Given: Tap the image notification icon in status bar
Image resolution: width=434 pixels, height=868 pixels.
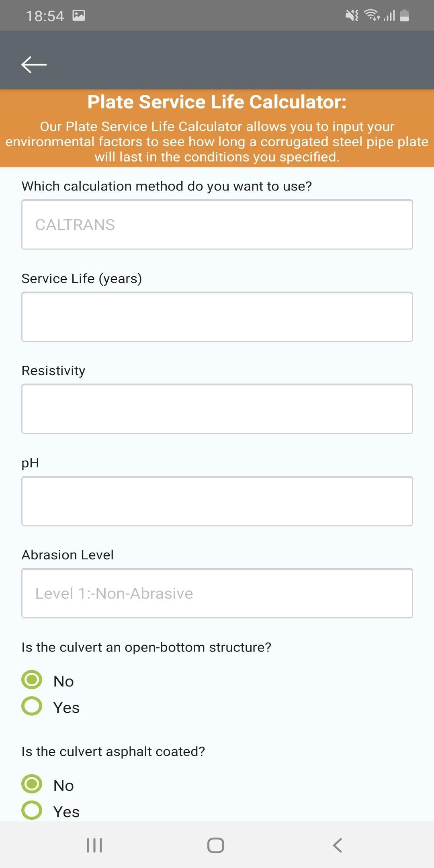Looking at the screenshot, I should (x=79, y=16).
